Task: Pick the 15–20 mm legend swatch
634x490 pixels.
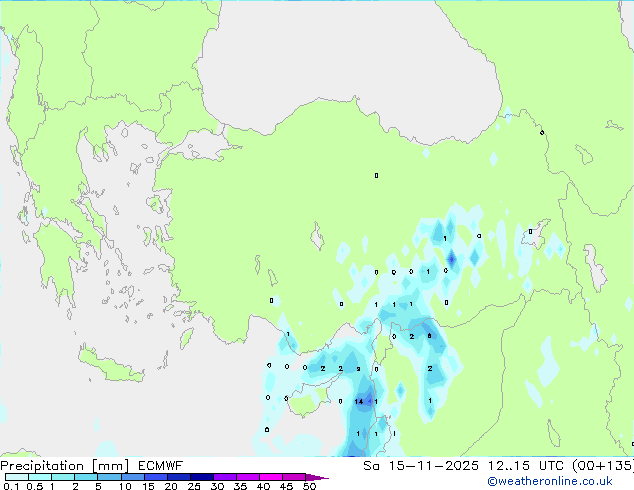Action: (156, 477)
